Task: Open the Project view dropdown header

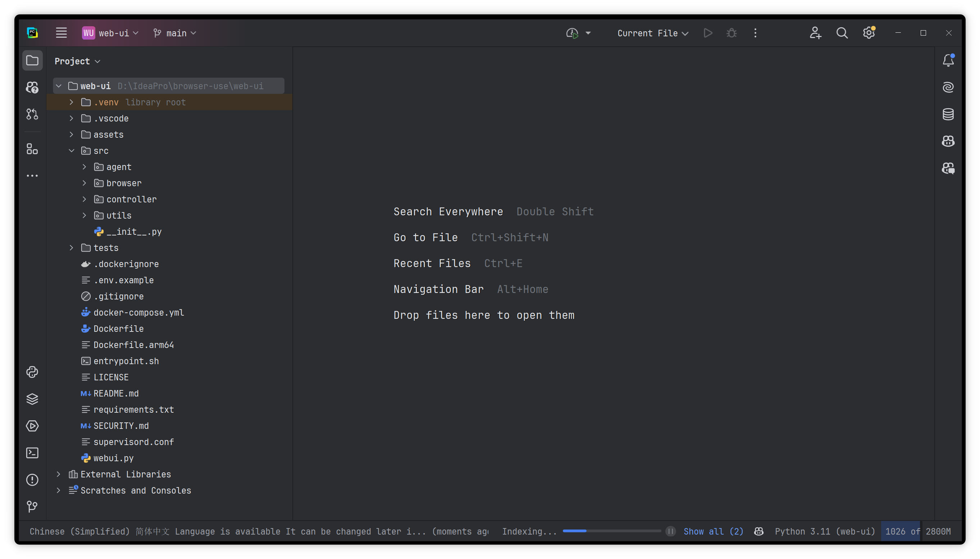Action: pyautogui.click(x=77, y=61)
